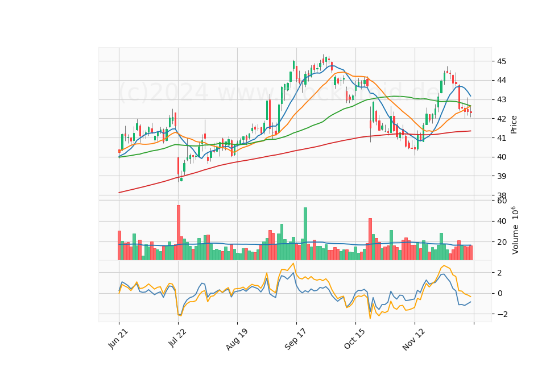
Task: Click the 42 price tick label
Action: pos(502,119)
